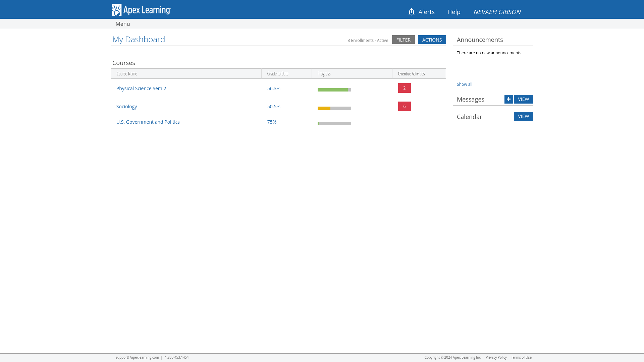The image size is (644, 362).
Task: Open U.S. Government and Politics course
Action: pyautogui.click(x=148, y=122)
